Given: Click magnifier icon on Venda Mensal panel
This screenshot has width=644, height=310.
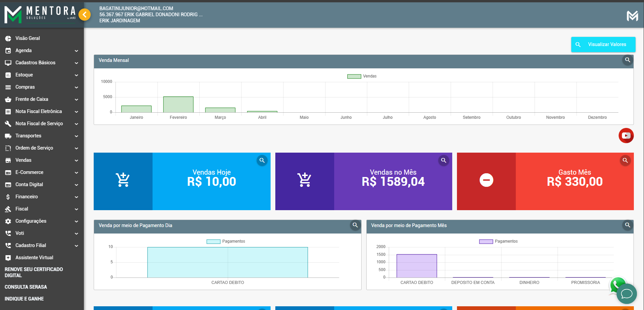Looking at the screenshot, I should point(627,60).
